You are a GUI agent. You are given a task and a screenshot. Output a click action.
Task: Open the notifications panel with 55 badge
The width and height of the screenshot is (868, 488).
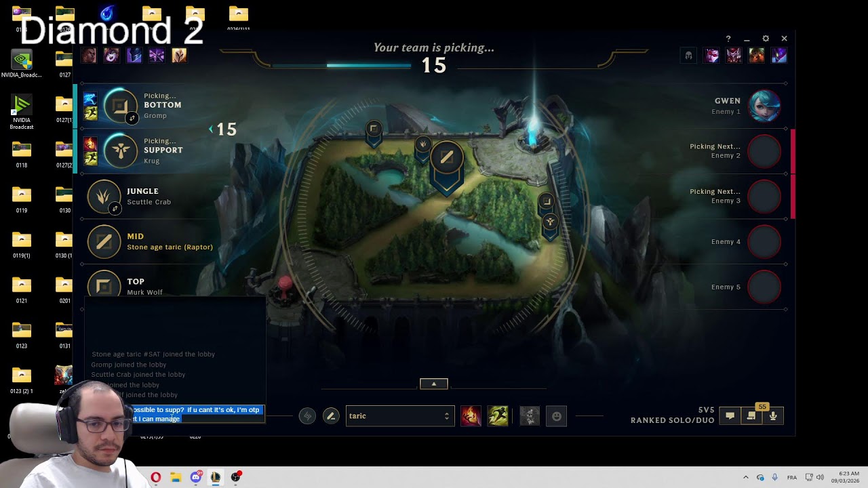(751, 415)
